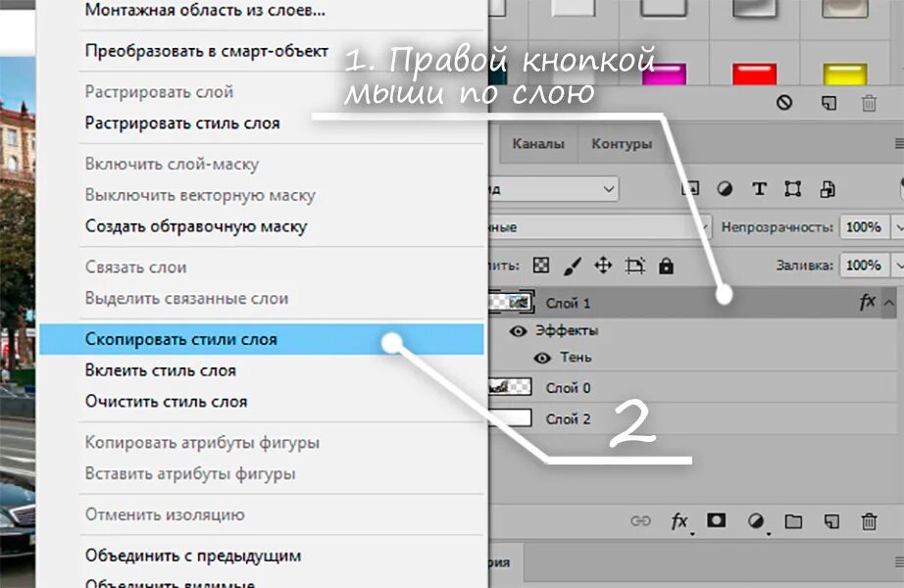The image size is (904, 588).
Task: Choose Создать обтравочную маску
Action: pos(261,226)
